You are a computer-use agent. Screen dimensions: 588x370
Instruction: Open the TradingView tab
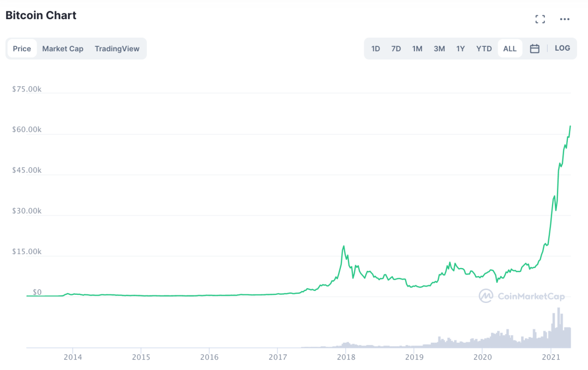(117, 48)
